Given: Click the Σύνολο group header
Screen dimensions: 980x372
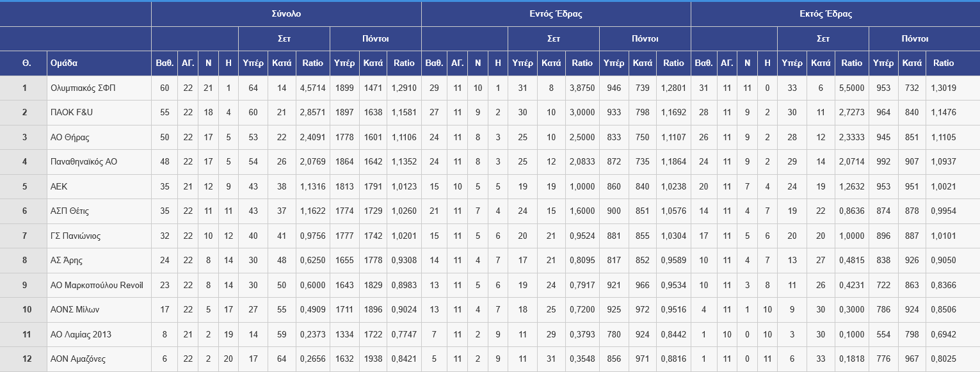Looking at the screenshot, I should [x=286, y=14].
